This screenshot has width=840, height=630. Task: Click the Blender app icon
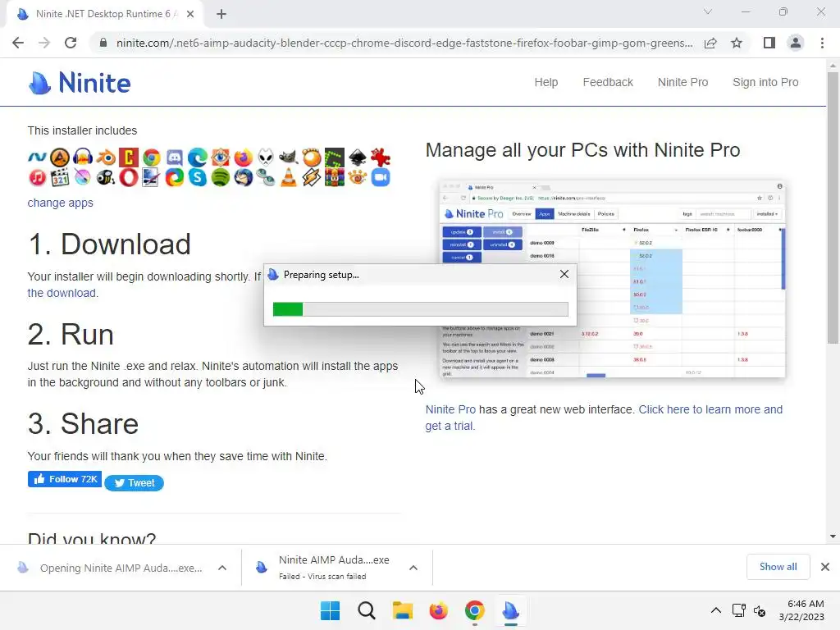pos(106,157)
